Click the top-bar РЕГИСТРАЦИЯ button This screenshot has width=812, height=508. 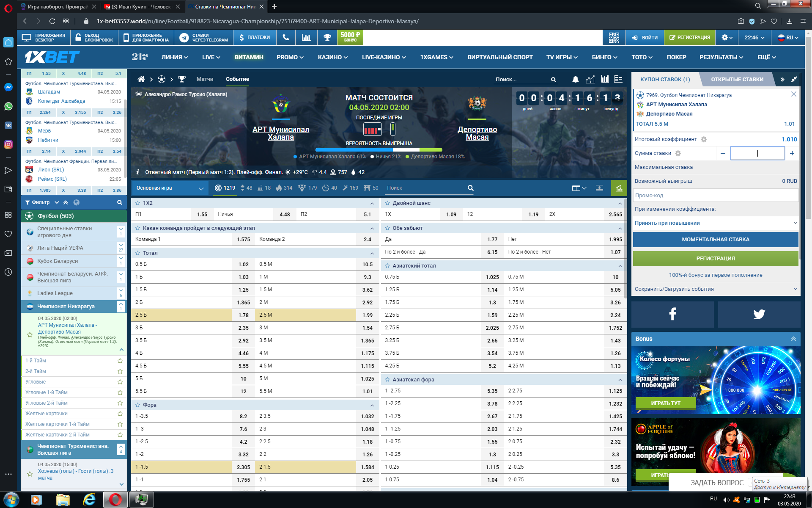point(689,38)
